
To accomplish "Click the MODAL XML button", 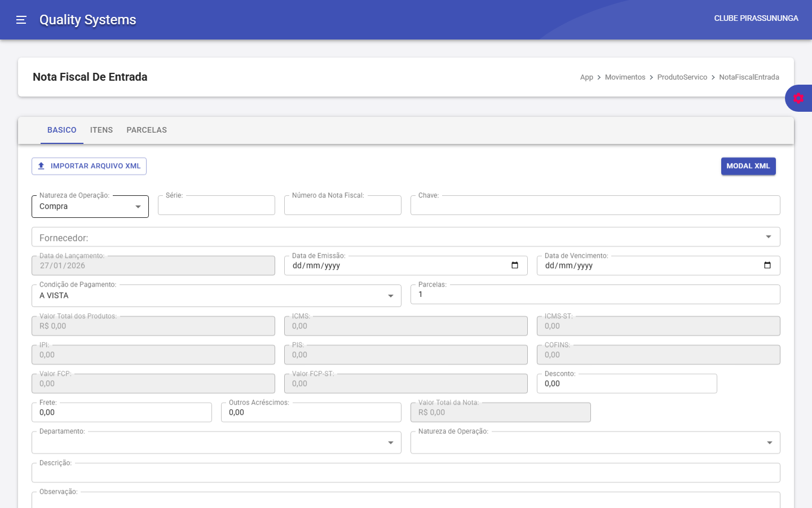I will click(x=748, y=166).
